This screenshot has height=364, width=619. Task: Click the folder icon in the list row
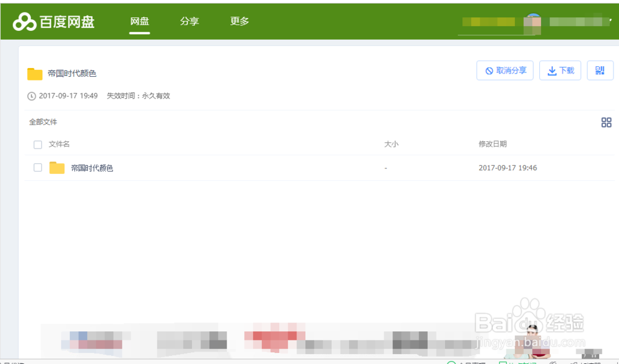click(x=57, y=168)
